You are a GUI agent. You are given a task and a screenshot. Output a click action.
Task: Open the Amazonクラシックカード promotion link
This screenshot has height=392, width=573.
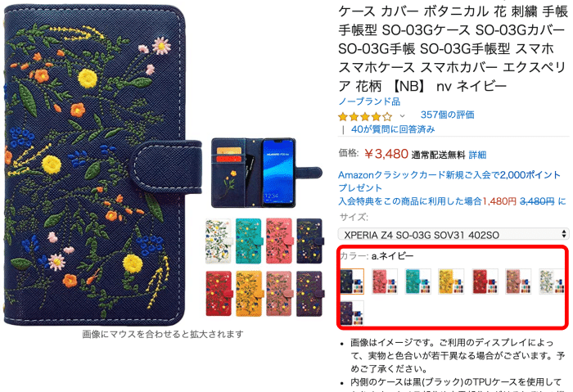449,181
